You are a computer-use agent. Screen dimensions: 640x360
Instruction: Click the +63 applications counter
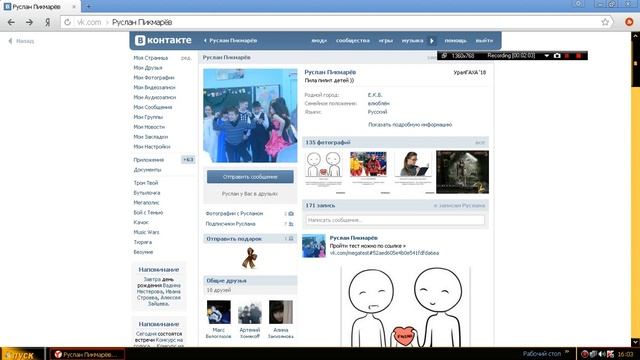point(188,160)
